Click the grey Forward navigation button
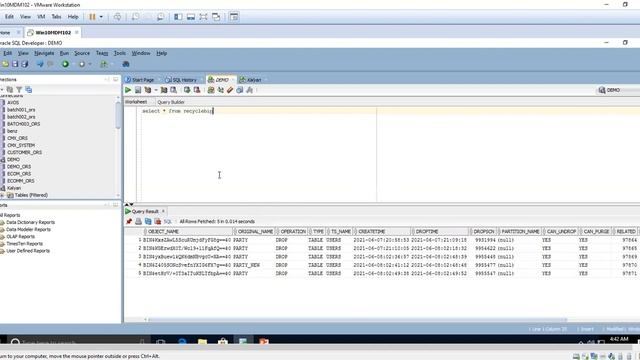640x360 pixels. pyautogui.click(x=82, y=64)
